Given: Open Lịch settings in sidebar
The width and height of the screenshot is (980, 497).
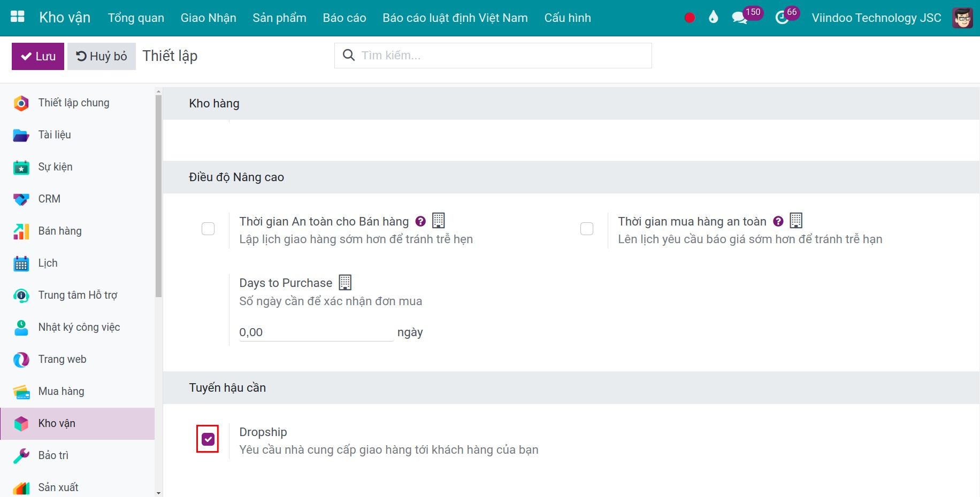Looking at the screenshot, I should 78,263.
